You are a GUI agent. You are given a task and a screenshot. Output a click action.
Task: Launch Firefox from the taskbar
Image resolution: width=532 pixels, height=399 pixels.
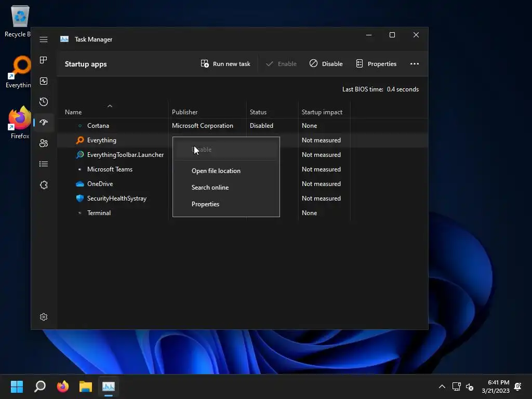[x=63, y=387]
